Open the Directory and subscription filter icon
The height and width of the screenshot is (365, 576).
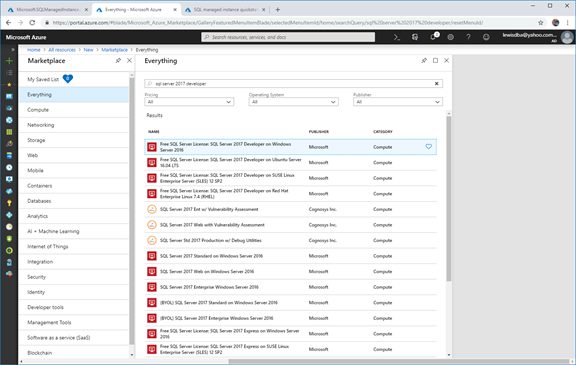pos(415,37)
